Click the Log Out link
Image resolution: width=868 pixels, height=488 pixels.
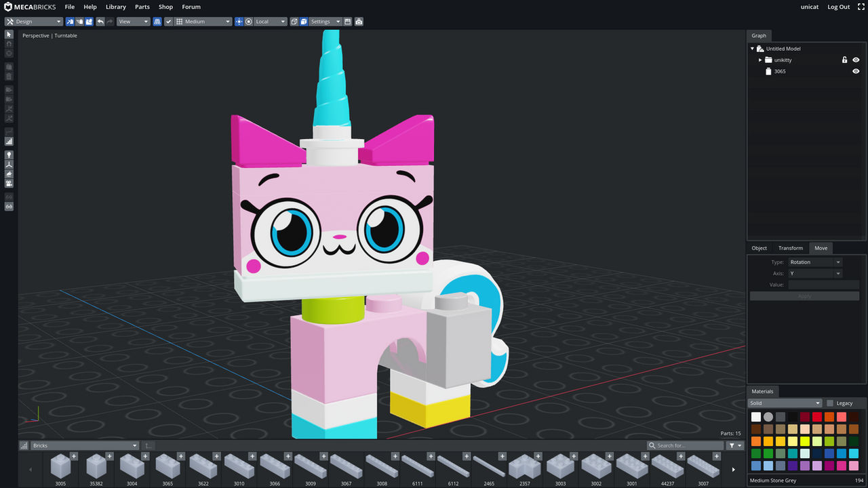tap(838, 7)
